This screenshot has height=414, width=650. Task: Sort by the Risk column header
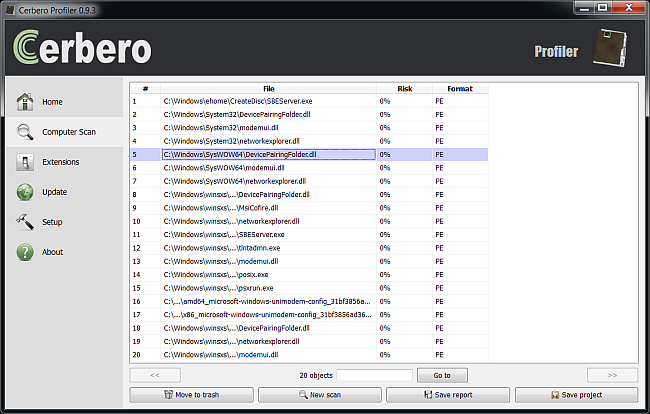(x=405, y=88)
